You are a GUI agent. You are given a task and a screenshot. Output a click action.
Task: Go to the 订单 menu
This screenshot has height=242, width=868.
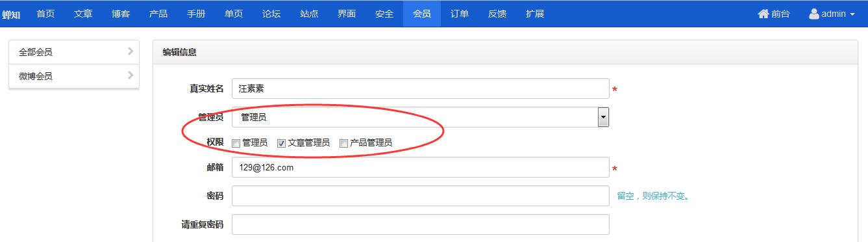pyautogui.click(x=460, y=14)
